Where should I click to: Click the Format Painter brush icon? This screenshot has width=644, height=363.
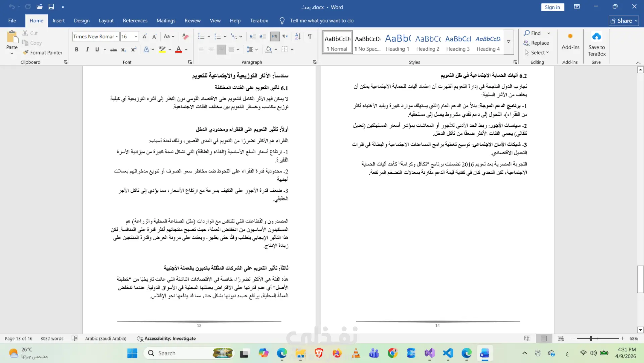pos(25,53)
